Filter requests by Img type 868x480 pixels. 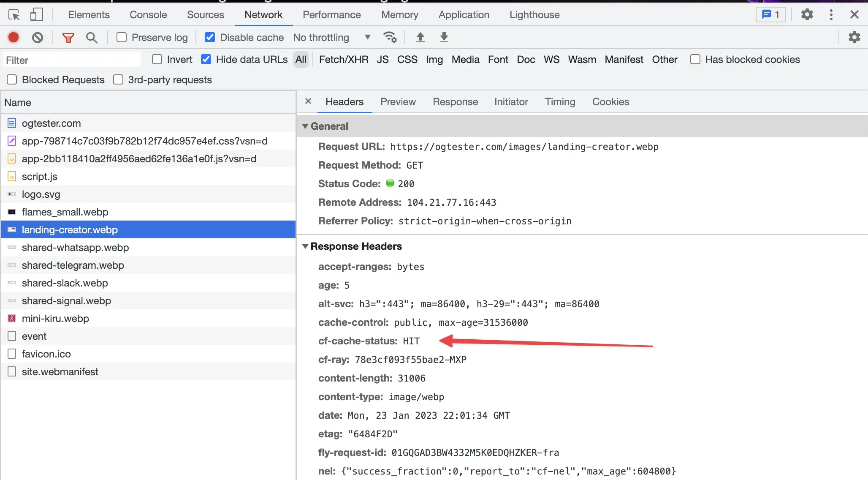434,59
